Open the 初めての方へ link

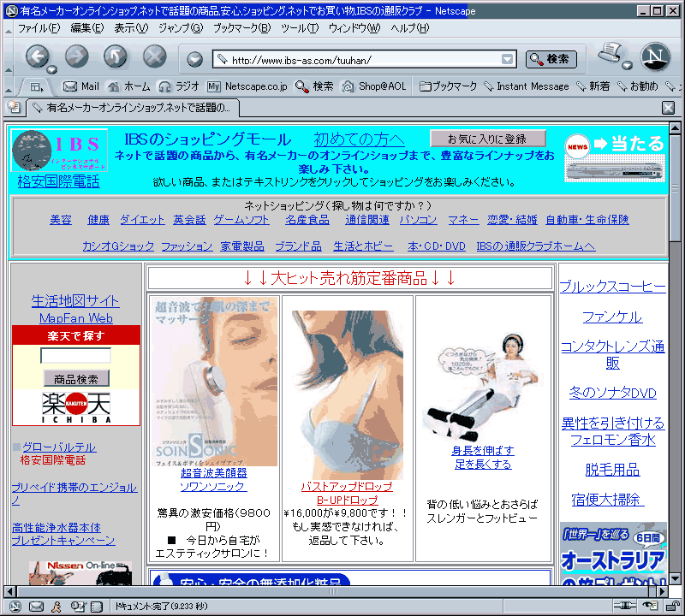(x=359, y=139)
